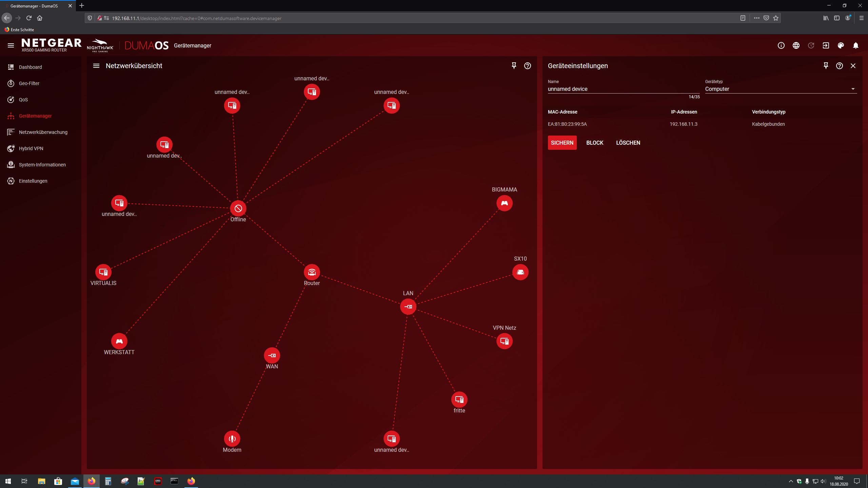Click the SICHERN button
This screenshot has width=868, height=488.
click(562, 143)
